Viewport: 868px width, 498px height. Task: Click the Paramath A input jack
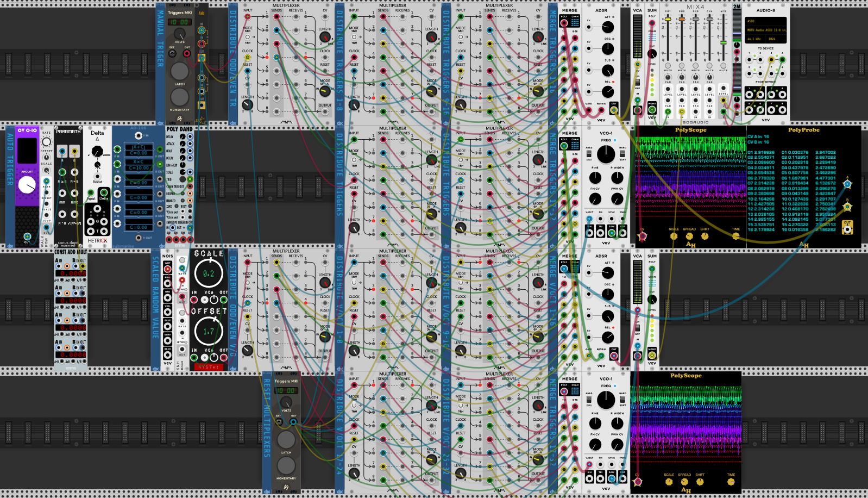pos(62,151)
